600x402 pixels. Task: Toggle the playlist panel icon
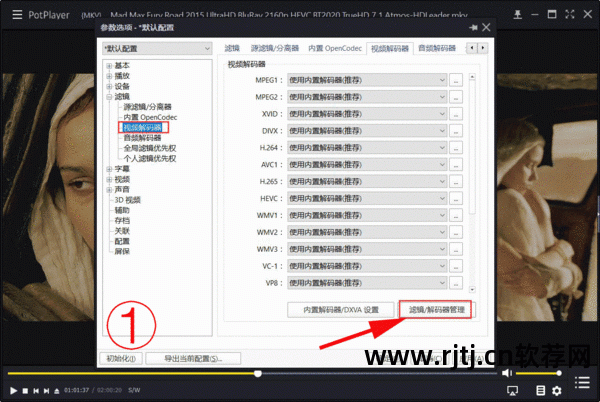pos(582,382)
